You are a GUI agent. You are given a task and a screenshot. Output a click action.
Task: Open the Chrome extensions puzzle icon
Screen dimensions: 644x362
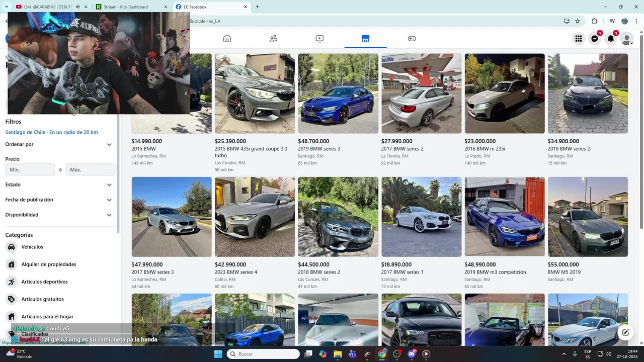pyautogui.click(x=595, y=21)
